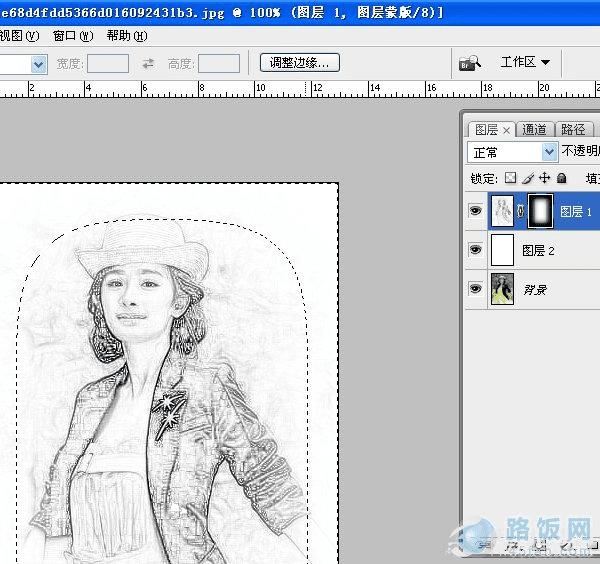
Task: Open the style dropdown left of 宽度
Action: pos(38,63)
